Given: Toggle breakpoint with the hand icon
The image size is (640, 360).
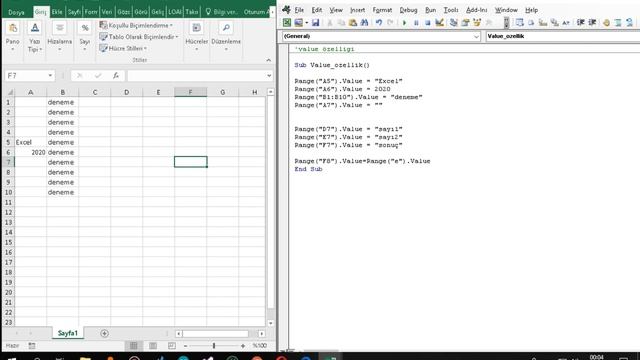Looking at the screenshot, I should (x=607, y=22).
